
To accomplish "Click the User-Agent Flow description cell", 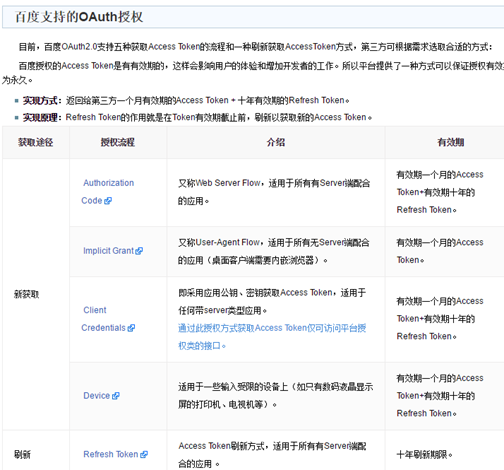I will click(x=276, y=251).
